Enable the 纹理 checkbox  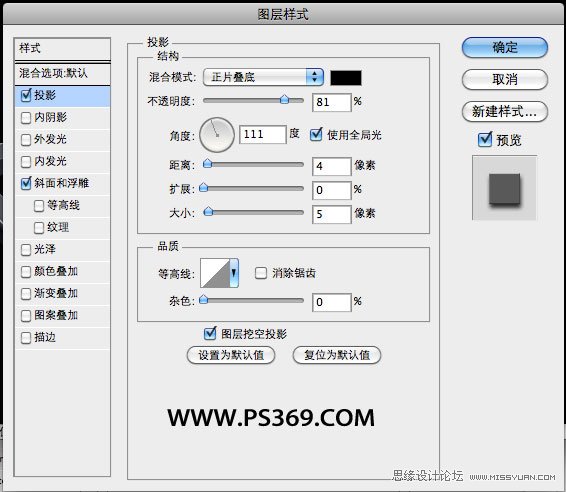coord(39,228)
